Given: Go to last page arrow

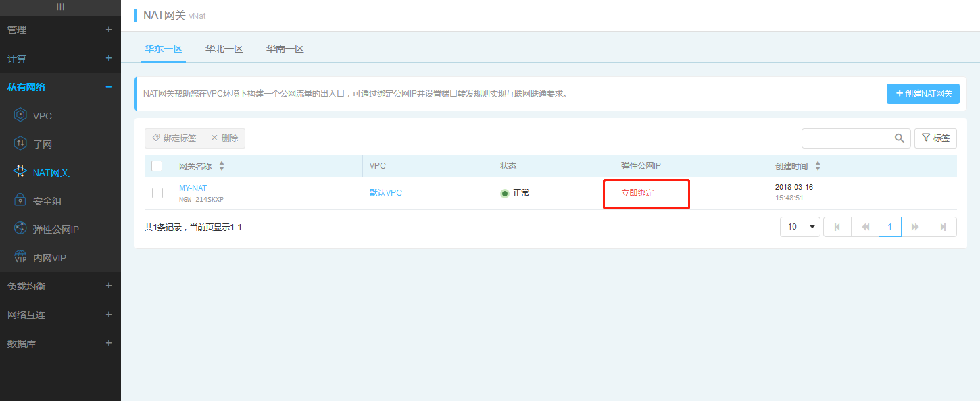Looking at the screenshot, I should (x=942, y=227).
